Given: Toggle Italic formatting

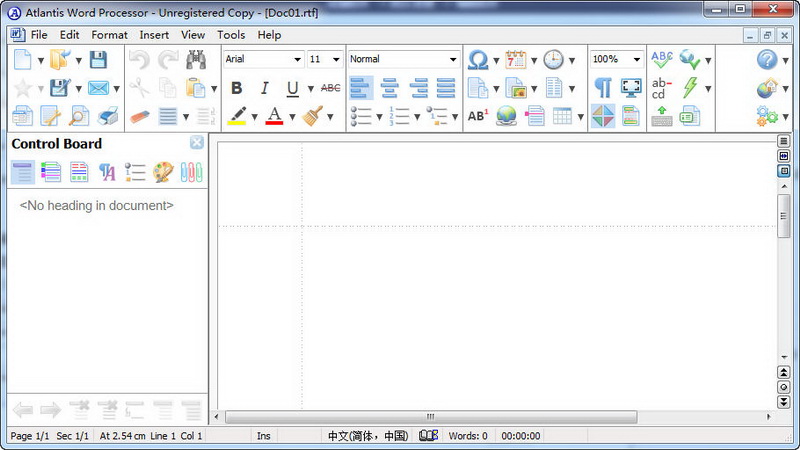Looking at the screenshot, I should (x=264, y=88).
